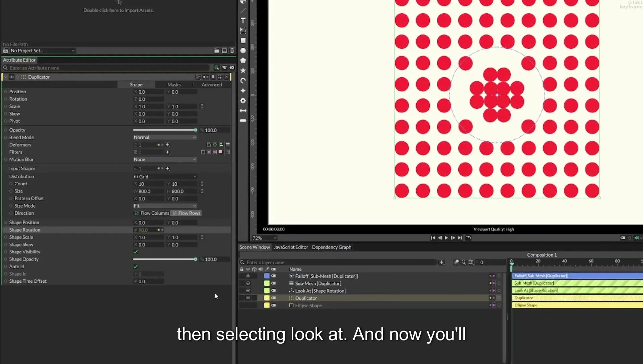Toggle the eye icon in the Duplicator attribute header
Screen dimensions: 643x364
tap(12, 77)
